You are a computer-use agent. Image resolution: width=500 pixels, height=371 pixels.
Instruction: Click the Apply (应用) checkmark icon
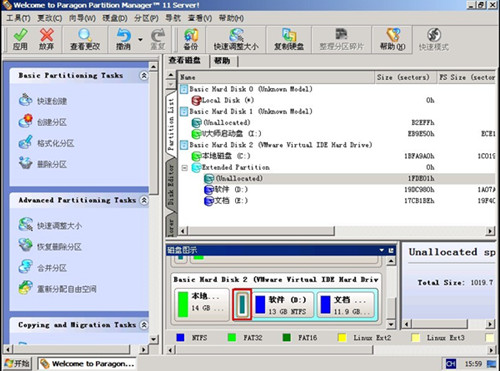point(20,35)
